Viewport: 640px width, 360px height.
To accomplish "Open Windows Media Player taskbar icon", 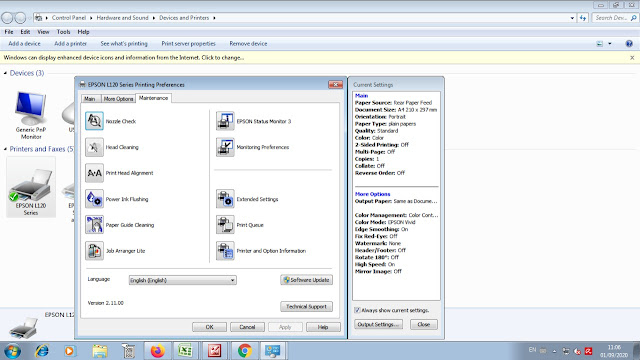I will pyautogui.click(x=70, y=351).
